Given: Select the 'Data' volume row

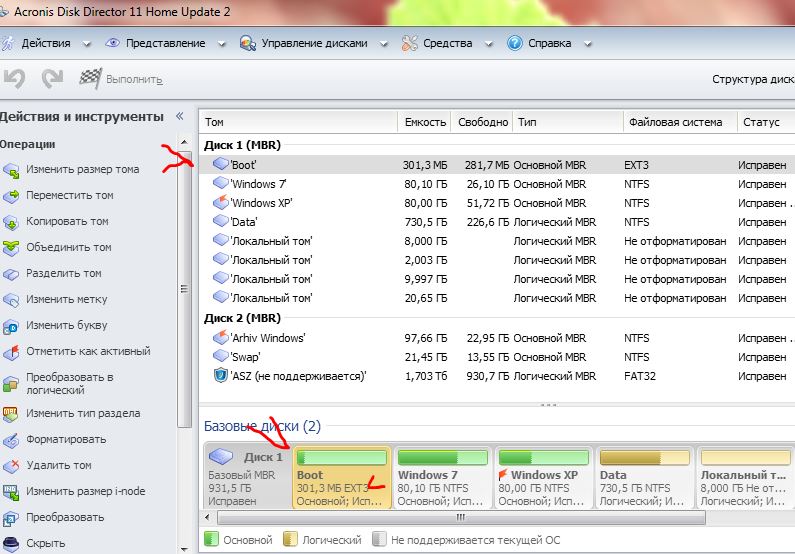Looking at the screenshot, I should [497, 222].
